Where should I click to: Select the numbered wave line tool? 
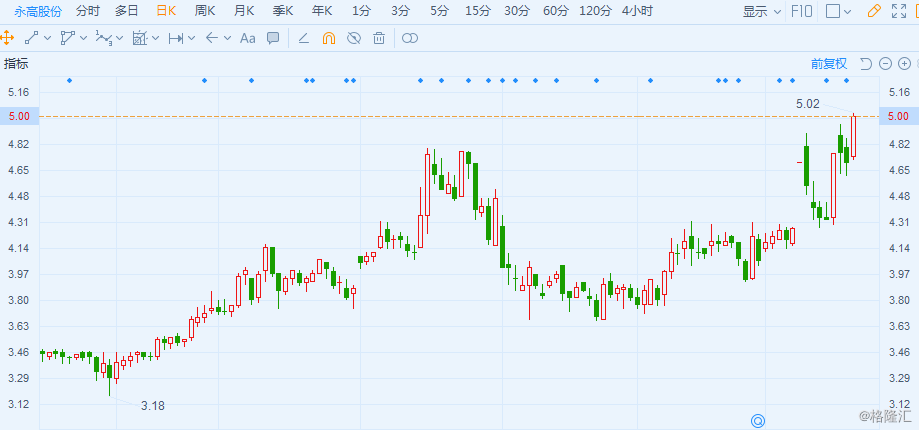(104, 39)
